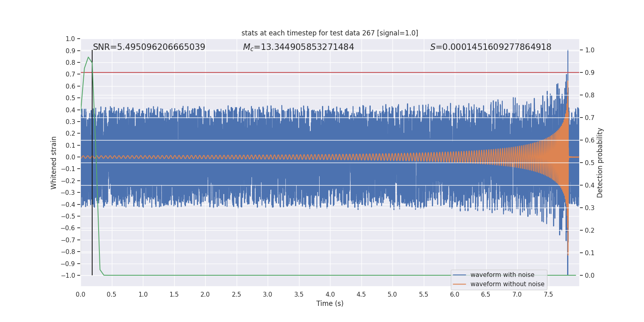Click Whitened strain tick label -1.0
Screen dimensions: 644x322
click(x=68, y=275)
